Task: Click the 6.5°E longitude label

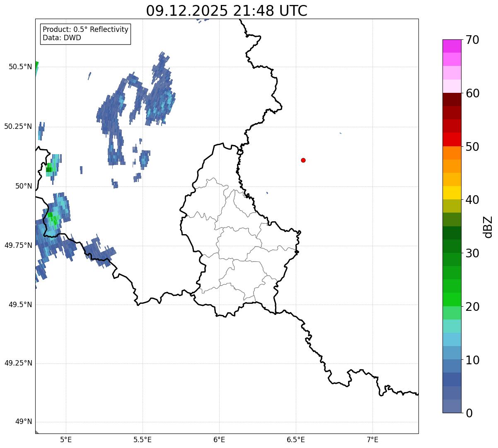Action: pyautogui.click(x=296, y=440)
